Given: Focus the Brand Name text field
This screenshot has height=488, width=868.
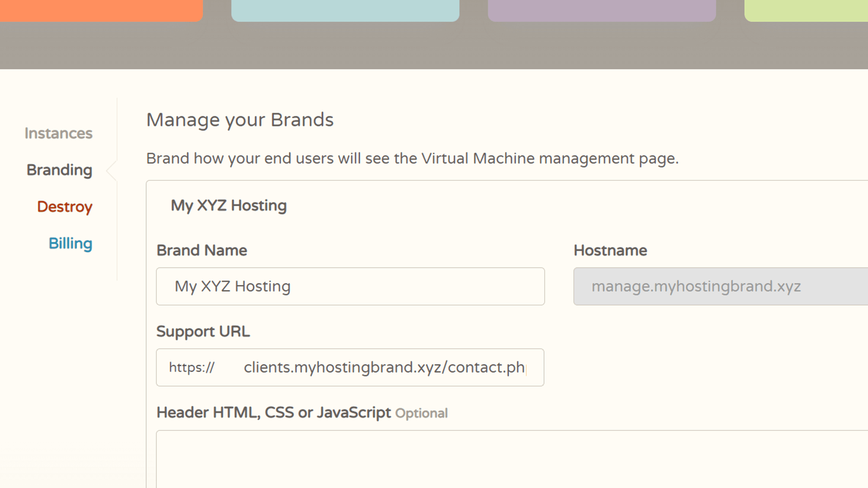Looking at the screenshot, I should pos(350,286).
